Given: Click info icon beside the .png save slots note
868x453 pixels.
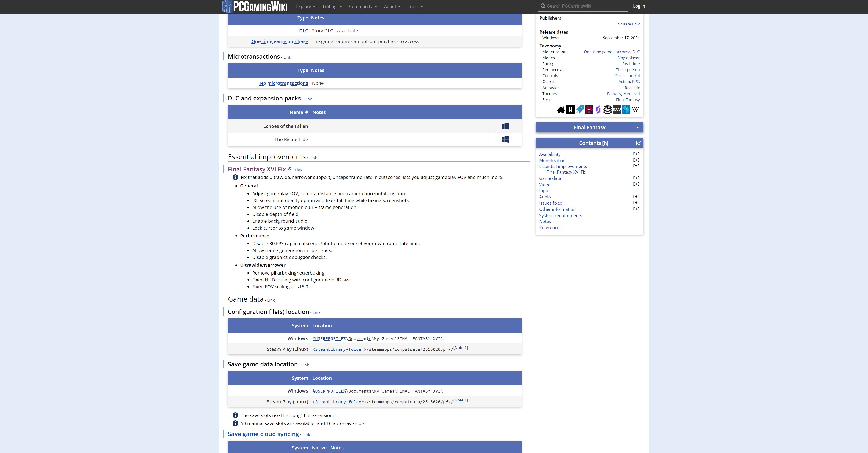Looking at the screenshot, I should click(x=235, y=415).
